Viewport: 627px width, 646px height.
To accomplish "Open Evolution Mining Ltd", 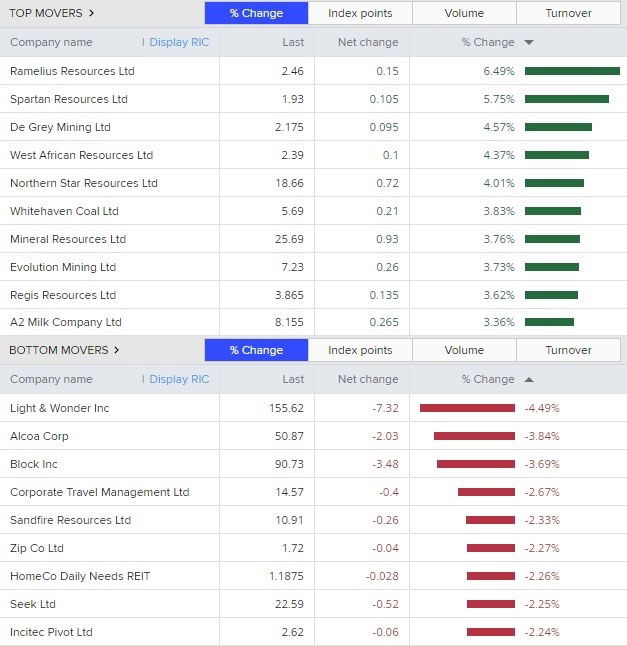I will click(63, 267).
